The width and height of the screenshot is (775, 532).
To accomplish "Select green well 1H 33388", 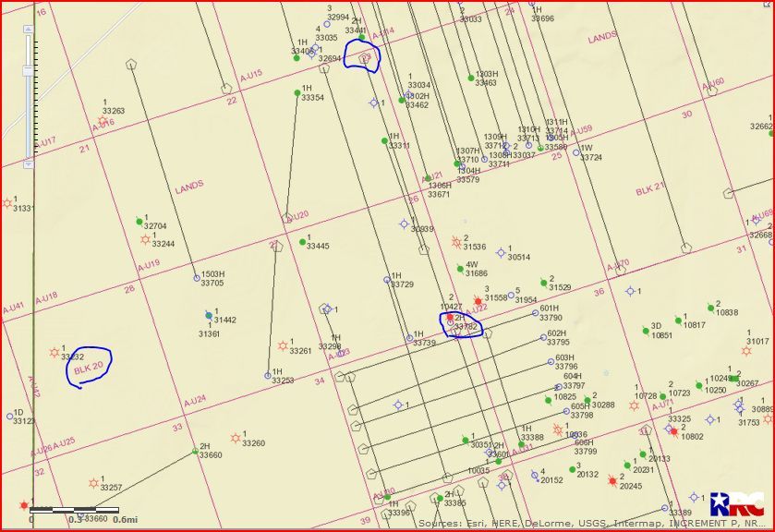I will coord(522,444).
